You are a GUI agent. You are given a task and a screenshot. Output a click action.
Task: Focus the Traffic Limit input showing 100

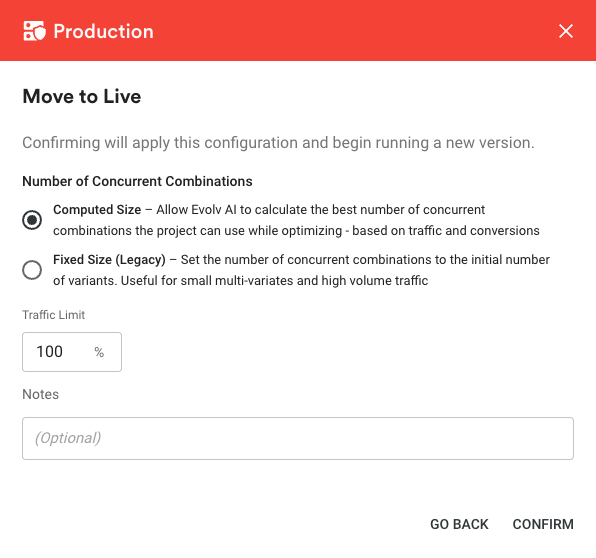[x=72, y=352]
